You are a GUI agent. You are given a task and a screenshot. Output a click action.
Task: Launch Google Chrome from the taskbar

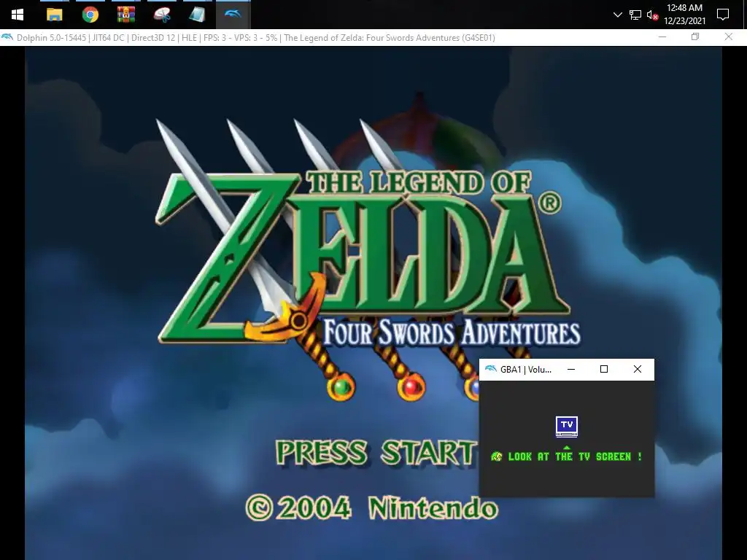(x=90, y=15)
